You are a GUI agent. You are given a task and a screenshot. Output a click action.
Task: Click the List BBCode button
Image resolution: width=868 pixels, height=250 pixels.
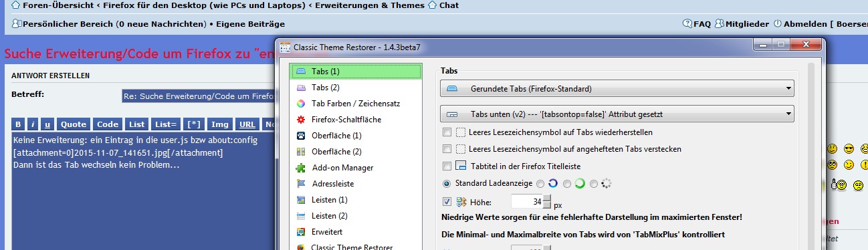(137, 124)
